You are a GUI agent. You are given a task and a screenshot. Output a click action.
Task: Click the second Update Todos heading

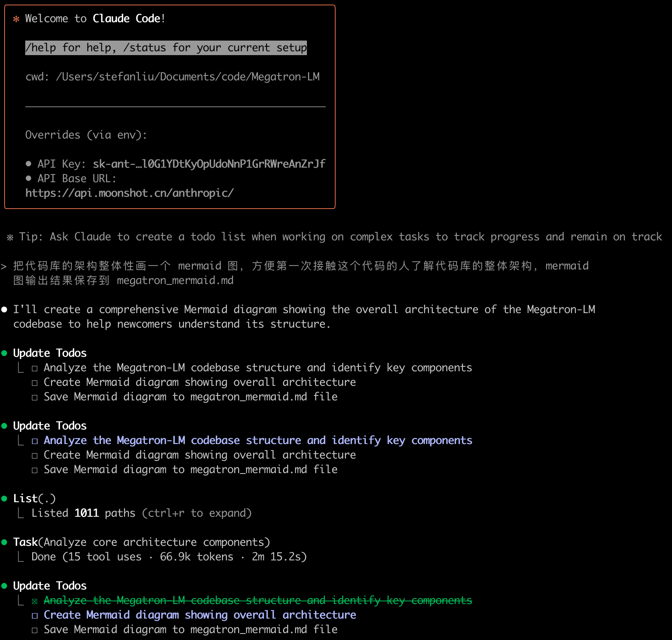pyautogui.click(x=50, y=426)
